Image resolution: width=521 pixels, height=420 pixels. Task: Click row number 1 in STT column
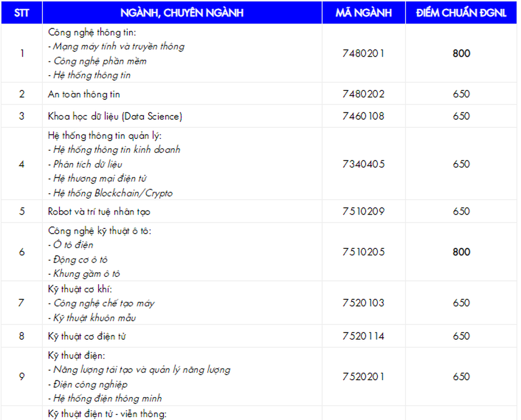coord(22,54)
